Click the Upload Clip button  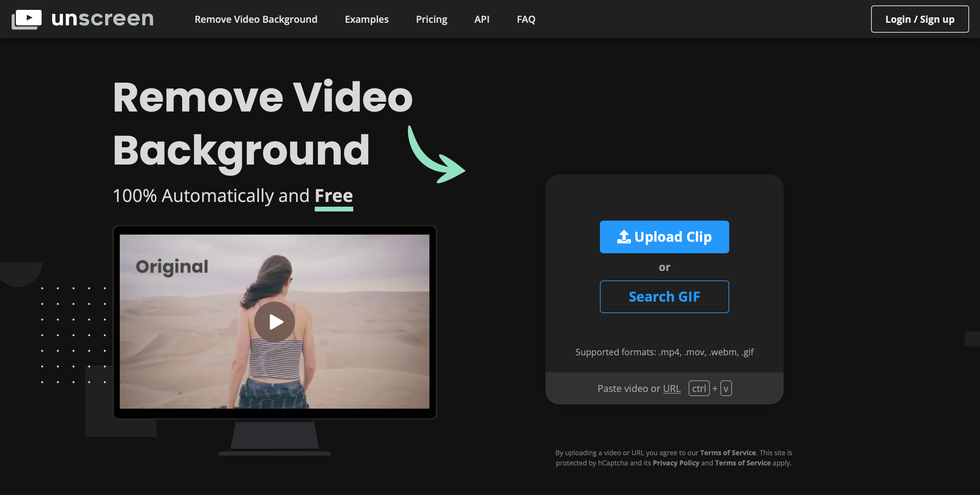click(664, 237)
